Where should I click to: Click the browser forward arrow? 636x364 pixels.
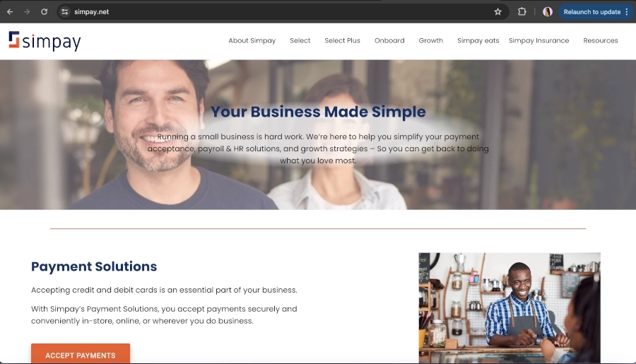point(27,12)
